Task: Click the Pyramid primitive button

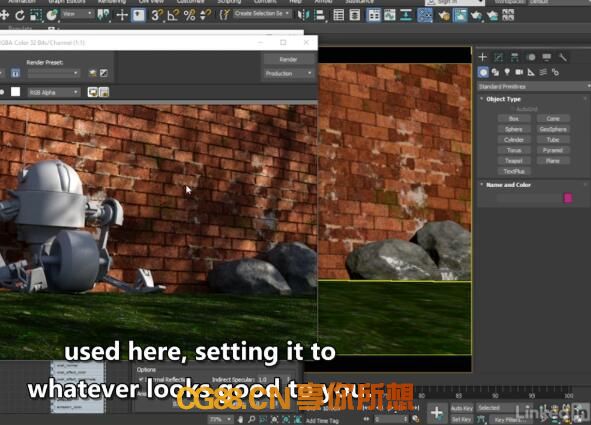Action: pos(553,150)
